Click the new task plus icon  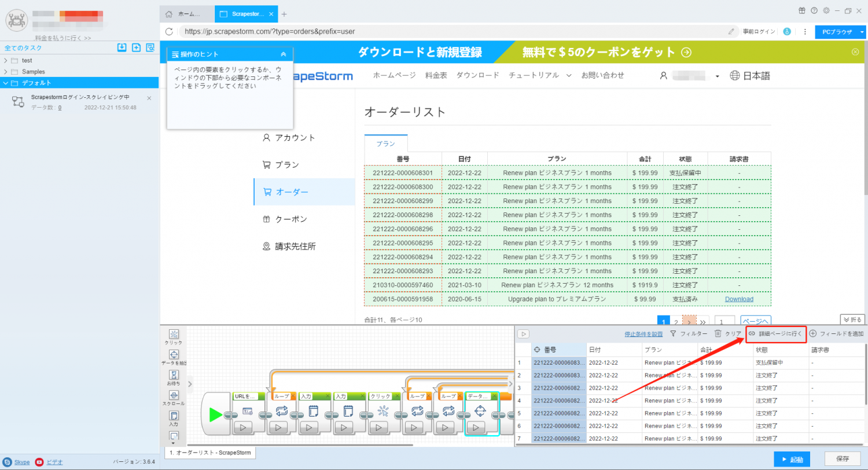click(136, 48)
